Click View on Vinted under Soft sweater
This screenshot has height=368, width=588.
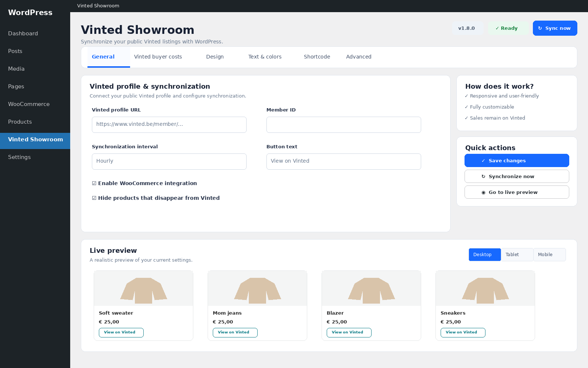[121, 333]
